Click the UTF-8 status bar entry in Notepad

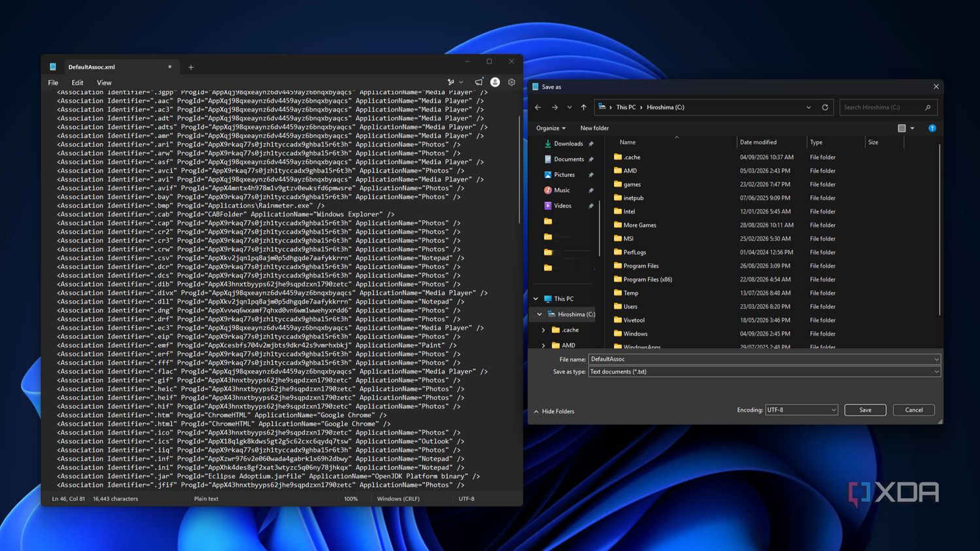click(x=466, y=499)
